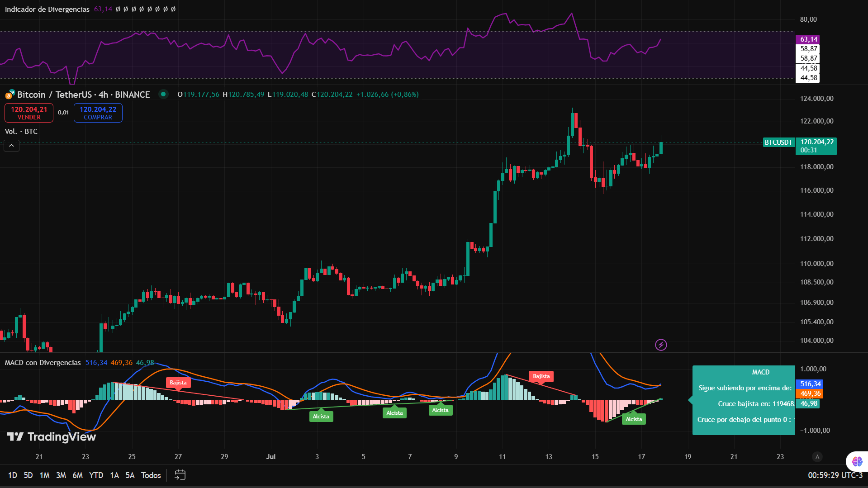Click the 00:31 candle countdown label
Image resolution: width=868 pixels, height=488 pixels.
809,150
